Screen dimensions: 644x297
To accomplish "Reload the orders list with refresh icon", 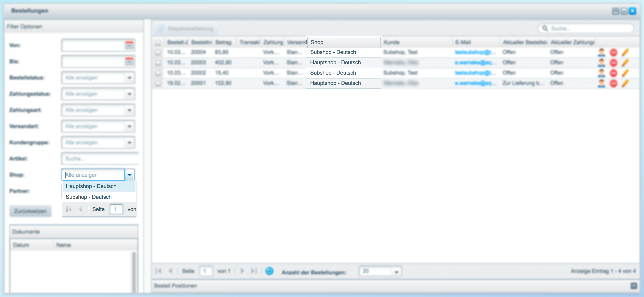I will (x=269, y=271).
